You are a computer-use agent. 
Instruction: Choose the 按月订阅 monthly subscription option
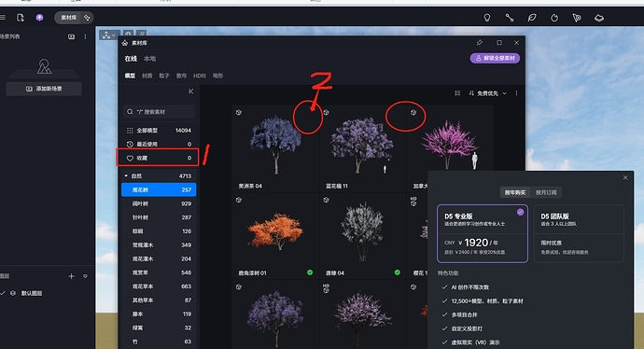[546, 192]
